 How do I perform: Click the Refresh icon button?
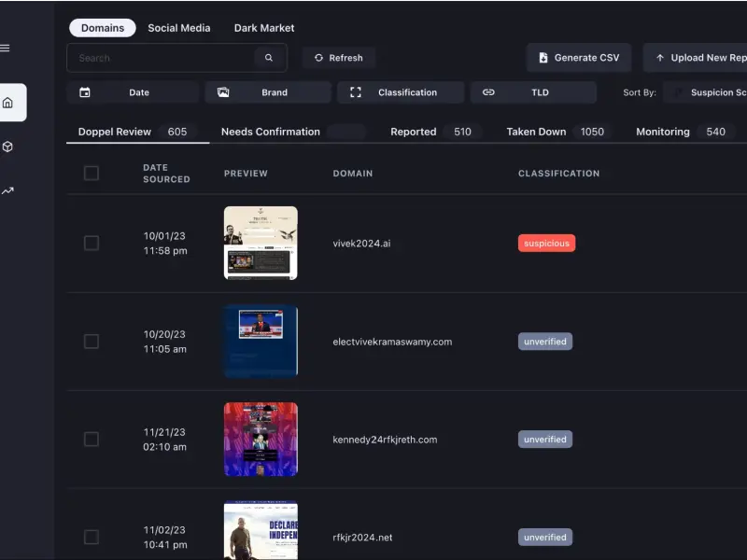pyautogui.click(x=318, y=58)
